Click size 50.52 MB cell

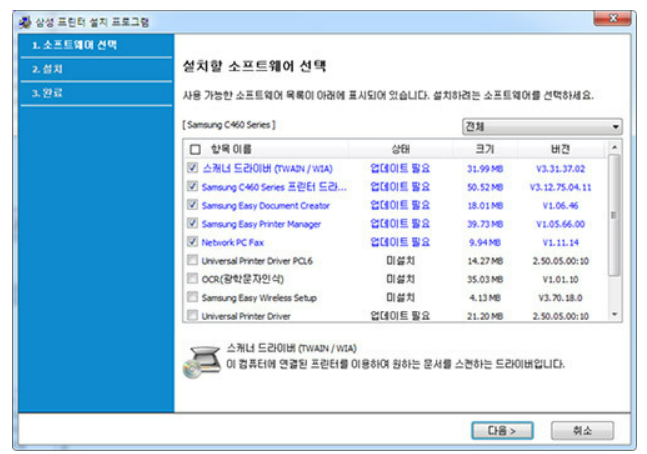(485, 187)
